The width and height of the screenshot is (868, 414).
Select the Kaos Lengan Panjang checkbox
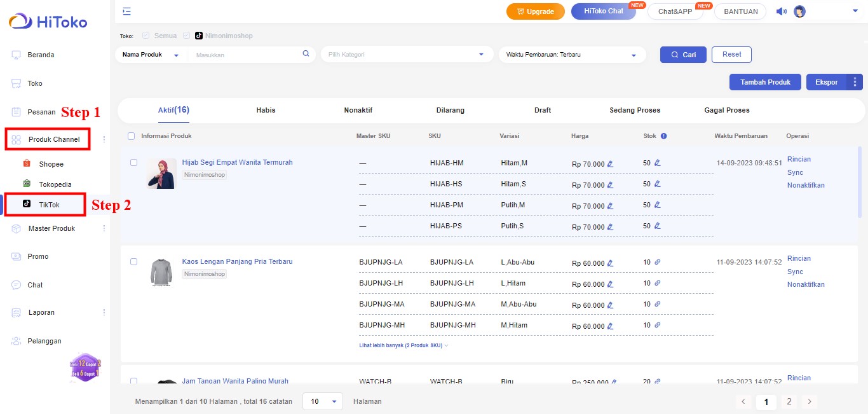click(x=133, y=262)
